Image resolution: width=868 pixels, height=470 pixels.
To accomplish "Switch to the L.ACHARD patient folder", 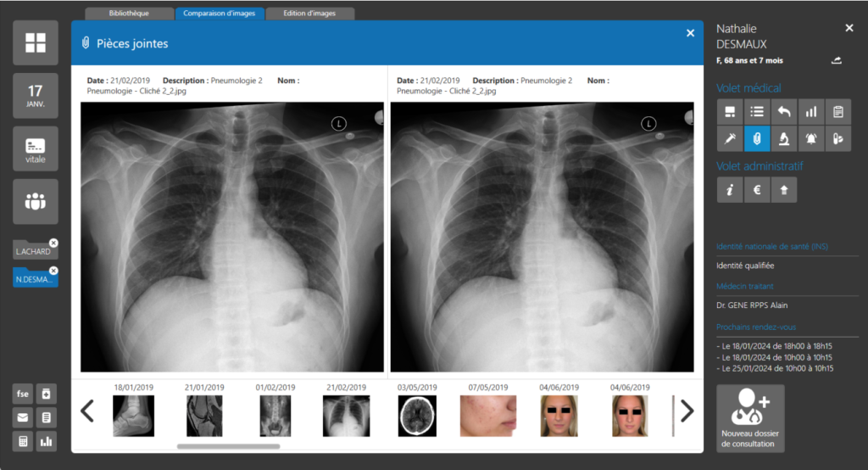I will [34, 251].
